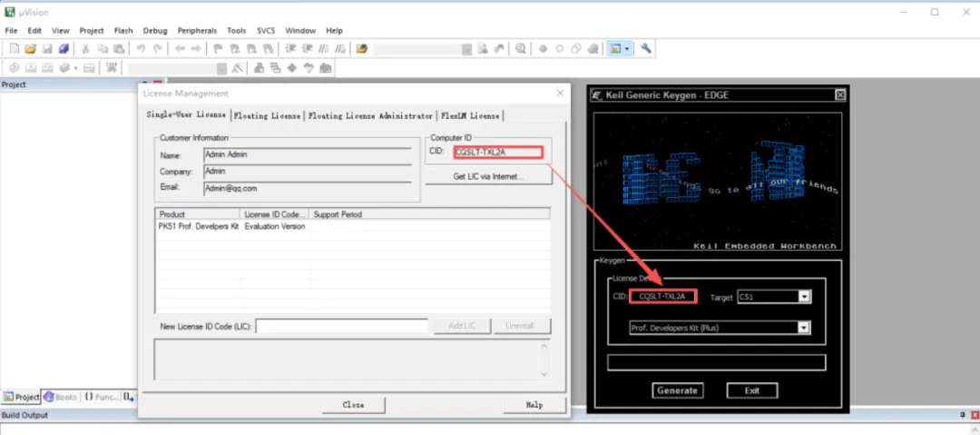
Task: Open the File menu
Action: pos(11,30)
